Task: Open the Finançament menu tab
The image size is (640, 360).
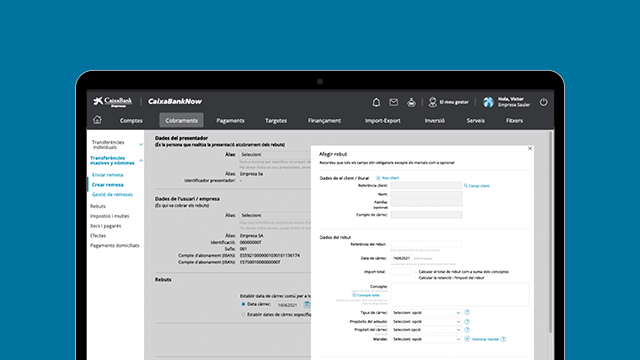Action: pyautogui.click(x=324, y=120)
